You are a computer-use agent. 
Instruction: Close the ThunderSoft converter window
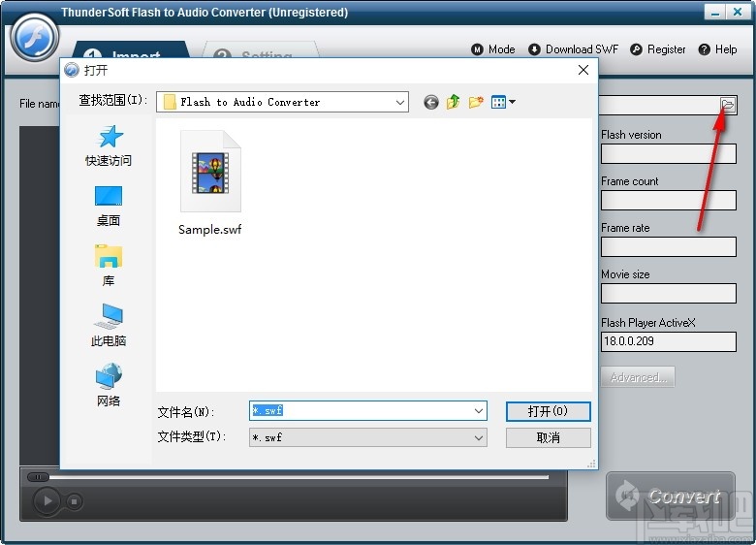738,12
